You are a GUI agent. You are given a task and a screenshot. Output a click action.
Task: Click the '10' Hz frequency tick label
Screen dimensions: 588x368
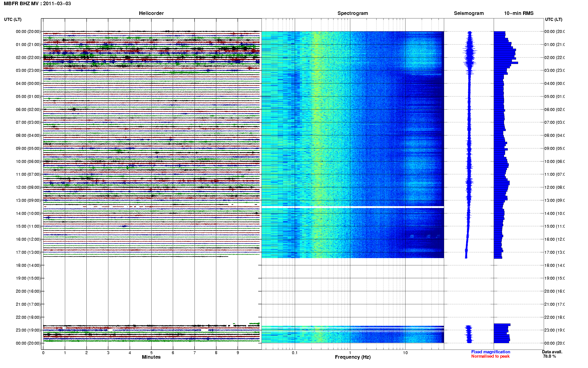pyautogui.click(x=405, y=353)
